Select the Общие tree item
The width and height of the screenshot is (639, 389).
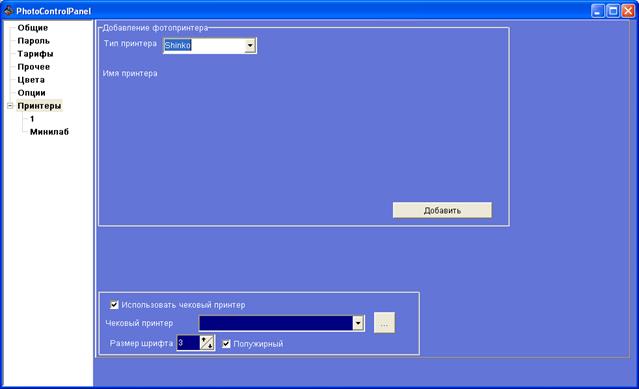[x=33, y=28]
